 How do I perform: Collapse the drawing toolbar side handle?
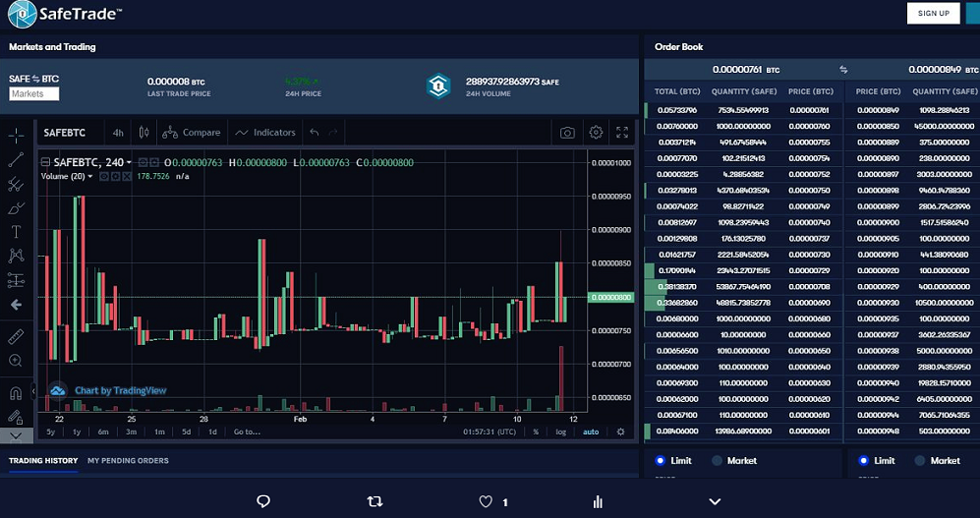point(33,392)
